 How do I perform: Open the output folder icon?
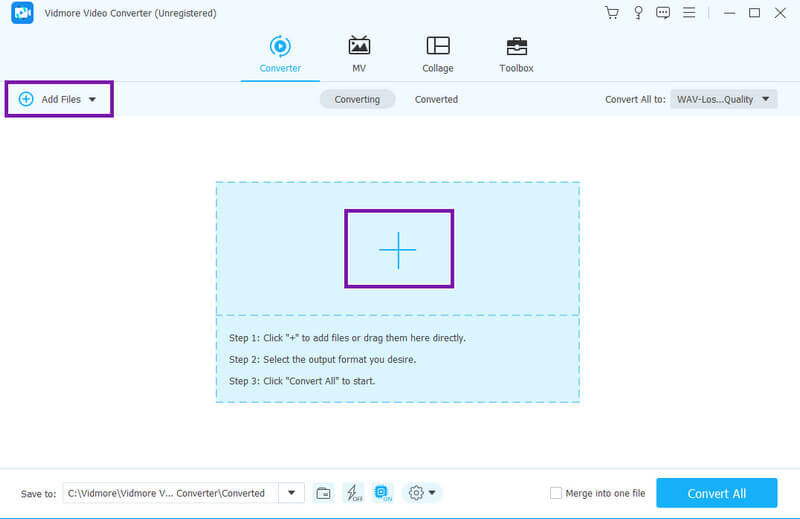point(323,493)
